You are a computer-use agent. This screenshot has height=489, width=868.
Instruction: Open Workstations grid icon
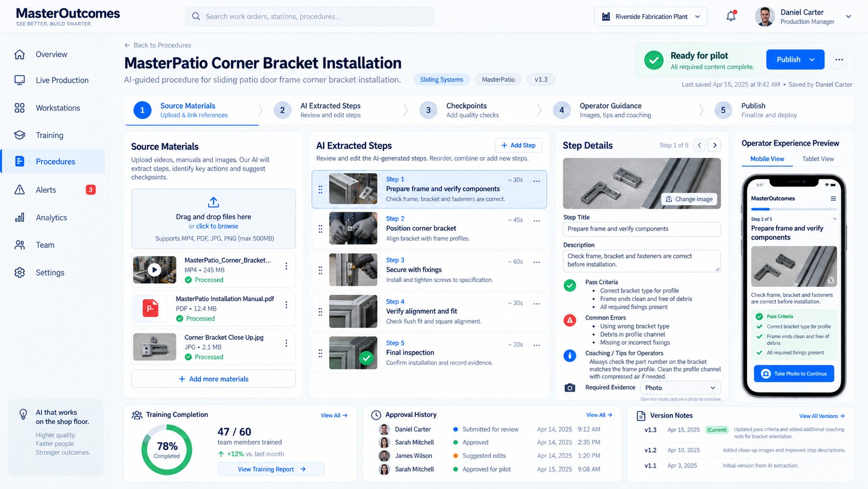pos(20,108)
